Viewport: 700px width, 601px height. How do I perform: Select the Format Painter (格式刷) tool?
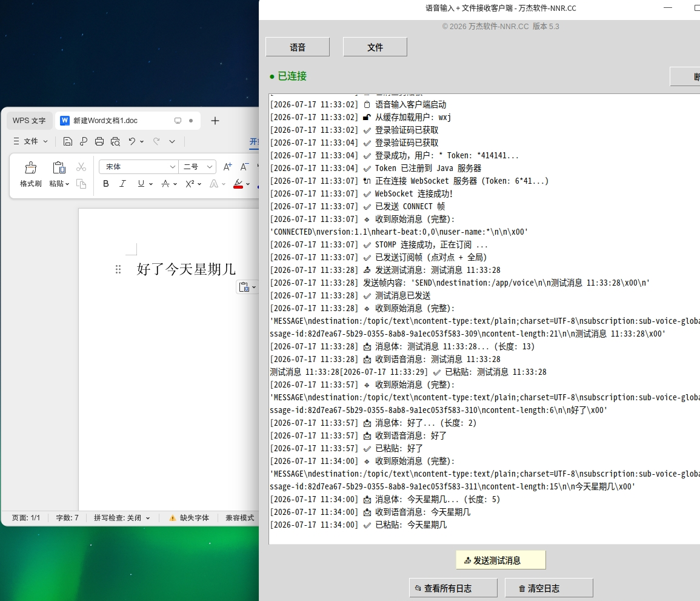(31, 174)
